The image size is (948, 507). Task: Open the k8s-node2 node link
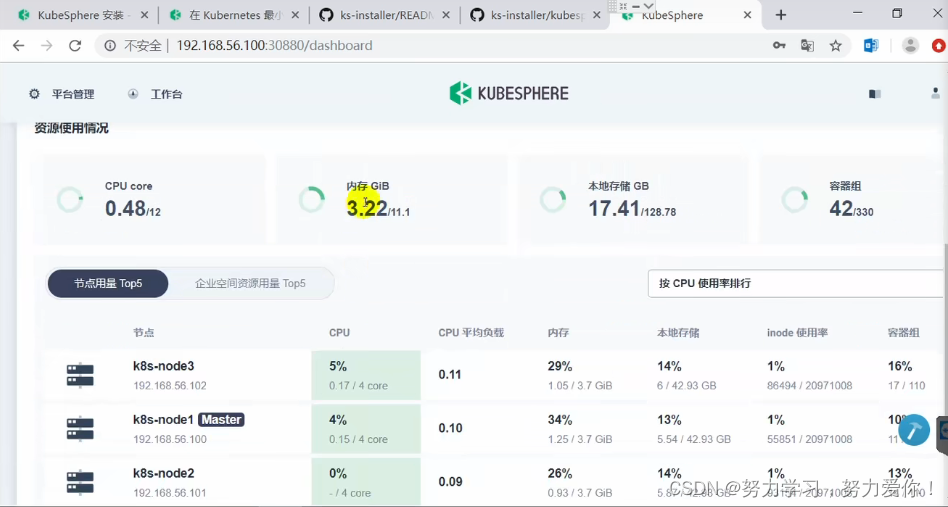tap(163, 473)
